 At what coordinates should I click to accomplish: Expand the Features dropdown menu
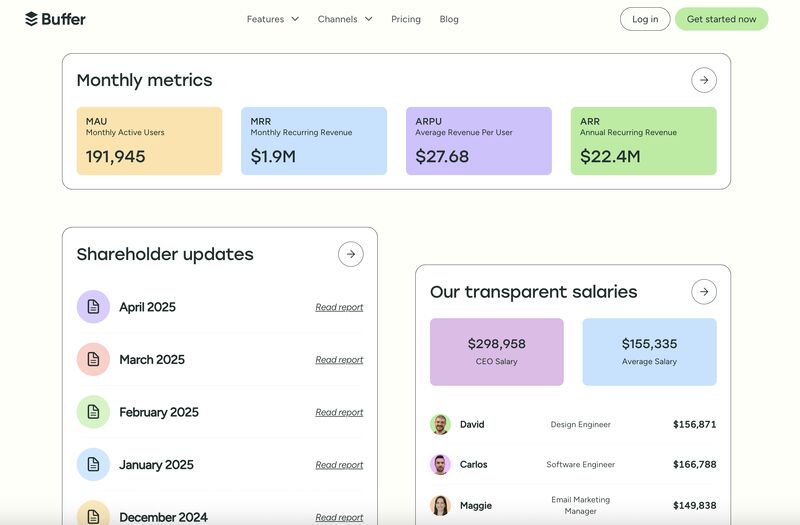(x=272, y=19)
